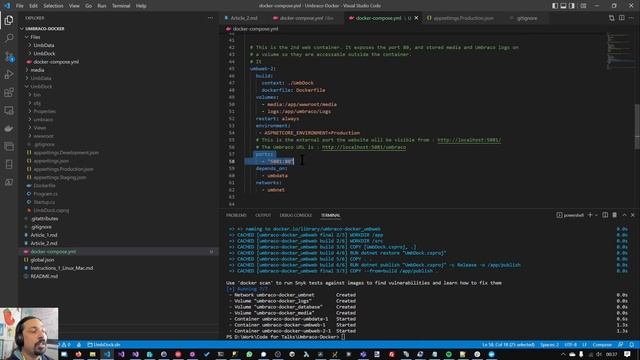This screenshot has height=360, width=640.
Task: Click open changes icon in editor toolbar
Action: tap(611, 18)
